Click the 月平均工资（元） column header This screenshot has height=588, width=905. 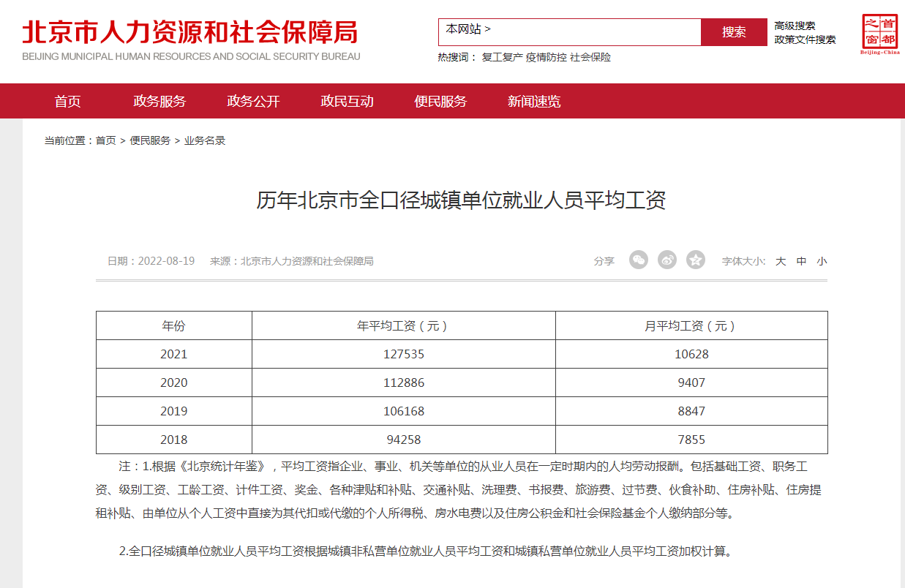(x=691, y=325)
